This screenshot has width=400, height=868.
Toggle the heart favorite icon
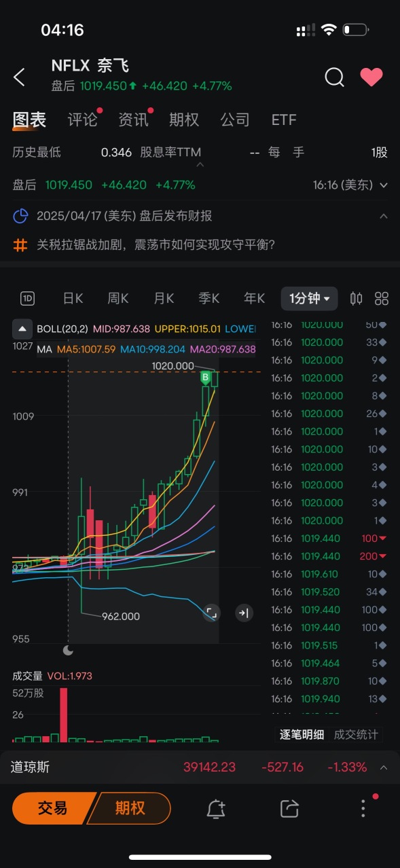[x=371, y=77]
